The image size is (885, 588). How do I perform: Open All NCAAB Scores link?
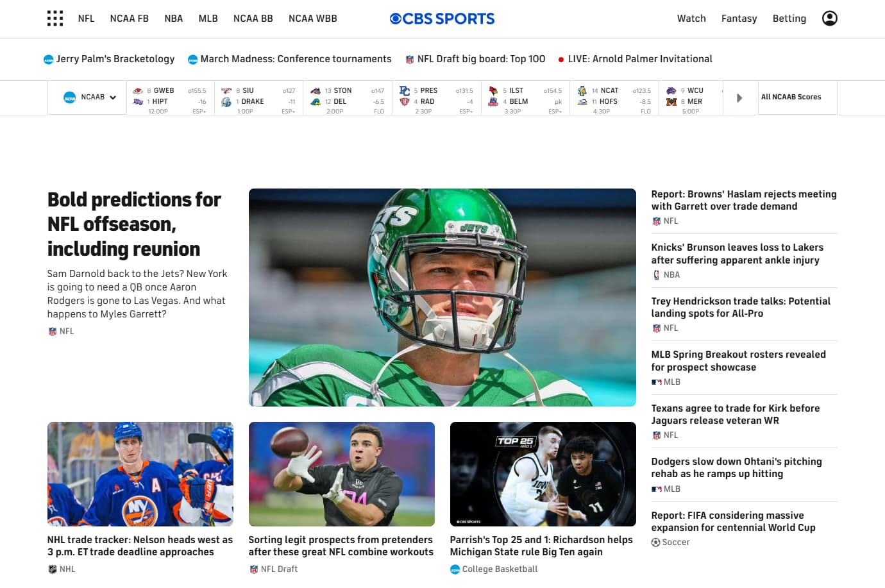tap(791, 97)
